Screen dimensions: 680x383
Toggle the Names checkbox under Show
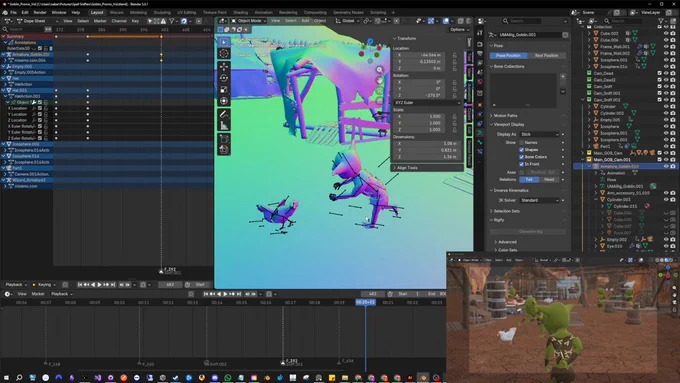coord(522,142)
